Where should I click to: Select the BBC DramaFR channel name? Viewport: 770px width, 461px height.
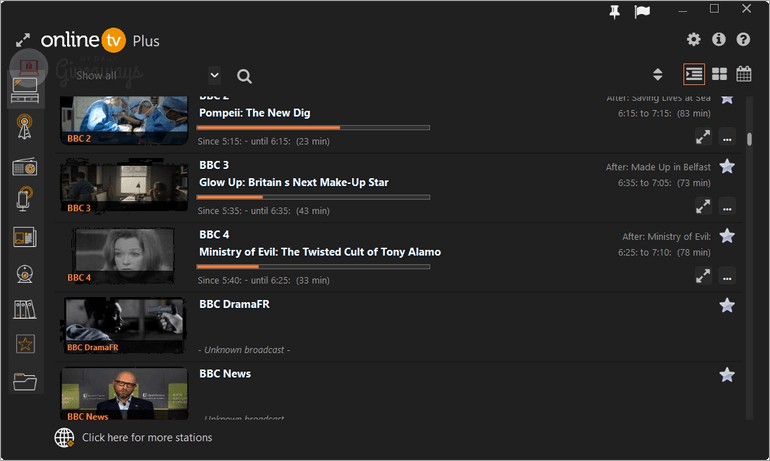[234, 304]
